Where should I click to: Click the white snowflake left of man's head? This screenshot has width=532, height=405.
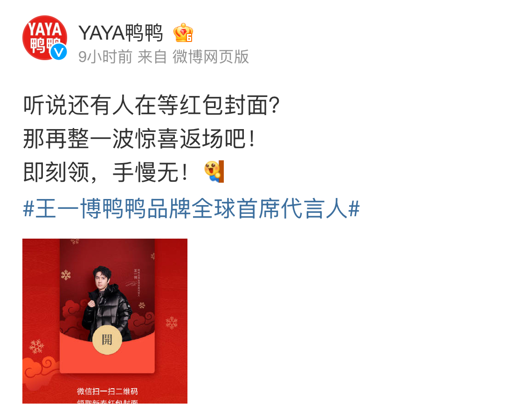[66, 275]
